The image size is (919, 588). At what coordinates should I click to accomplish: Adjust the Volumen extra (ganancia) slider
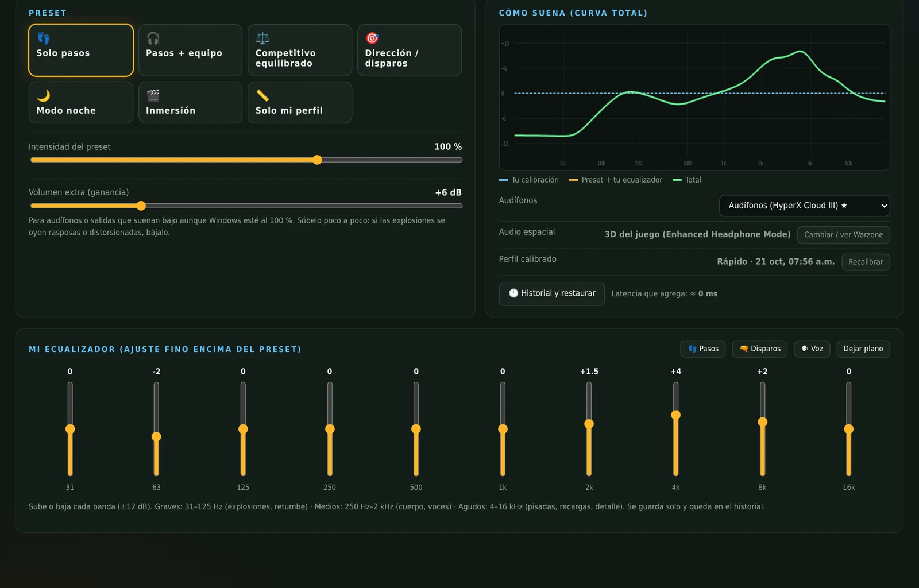coord(246,206)
